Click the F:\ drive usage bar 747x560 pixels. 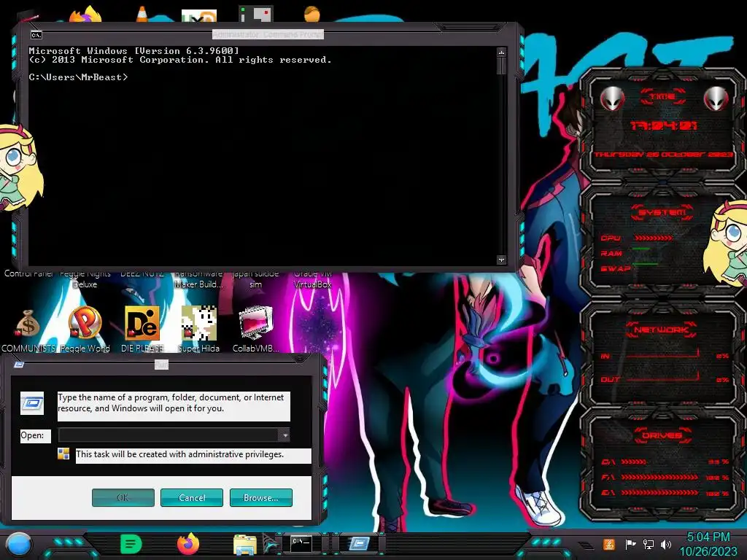(659, 477)
